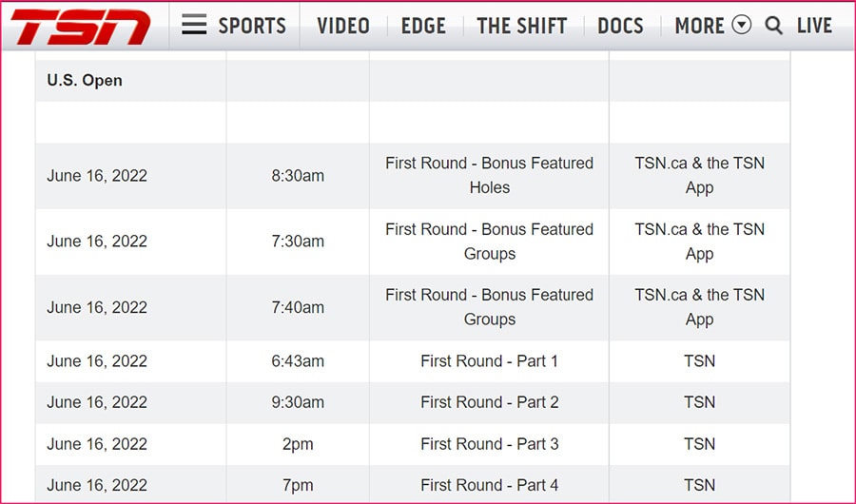
Task: Click the MORE menu label
Action: [699, 26]
